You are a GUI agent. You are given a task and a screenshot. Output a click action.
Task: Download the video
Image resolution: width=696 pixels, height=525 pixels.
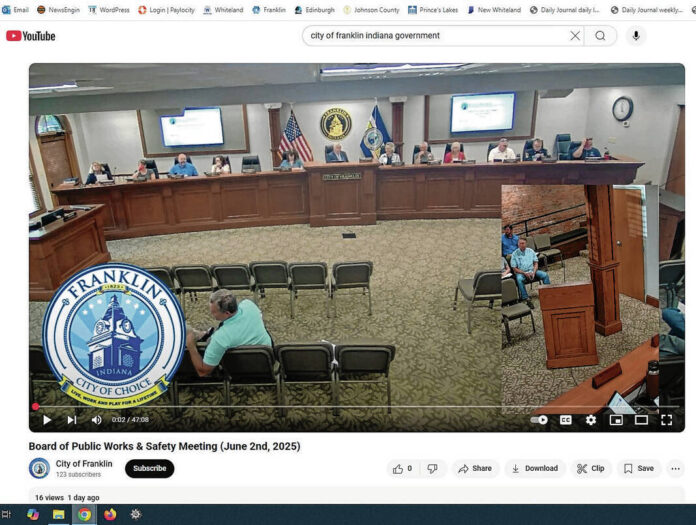(x=534, y=468)
